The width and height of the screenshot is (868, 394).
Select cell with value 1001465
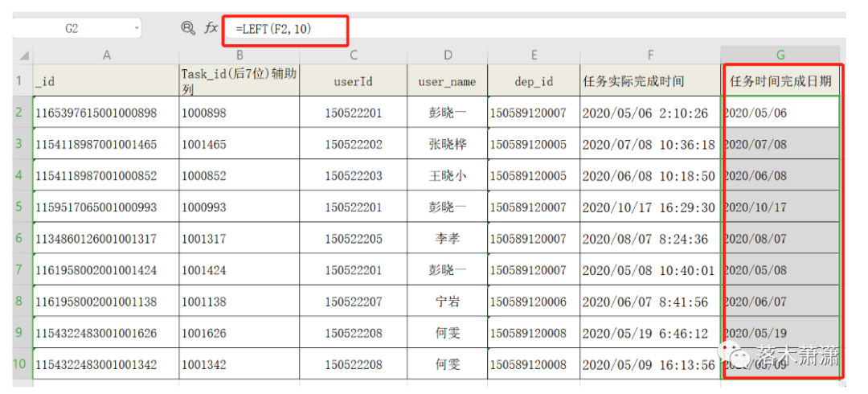240,144
